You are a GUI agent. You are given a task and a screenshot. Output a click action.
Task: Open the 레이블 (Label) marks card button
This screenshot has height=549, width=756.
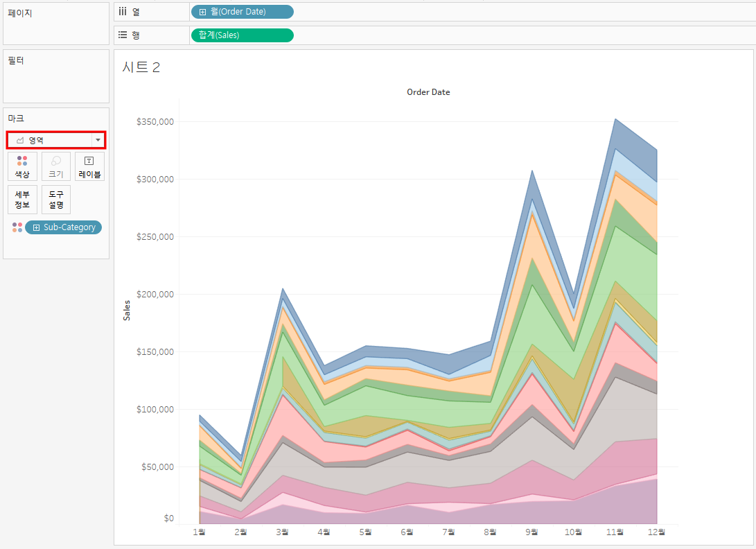[x=89, y=166]
